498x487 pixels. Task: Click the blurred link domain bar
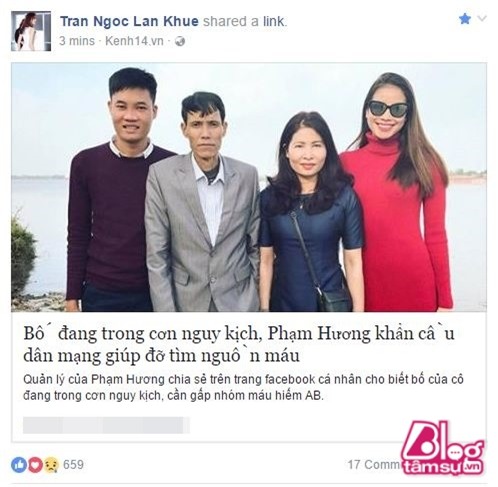tap(106, 425)
